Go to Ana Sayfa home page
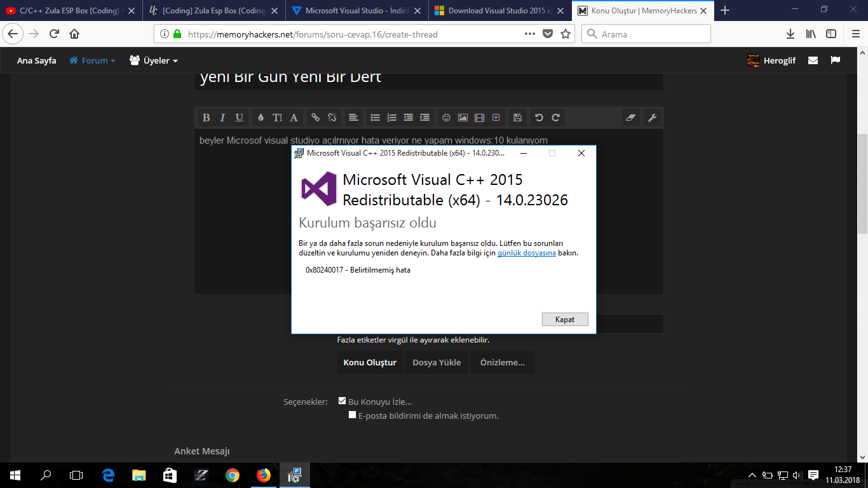Viewport: 868px width, 488px height. click(36, 60)
